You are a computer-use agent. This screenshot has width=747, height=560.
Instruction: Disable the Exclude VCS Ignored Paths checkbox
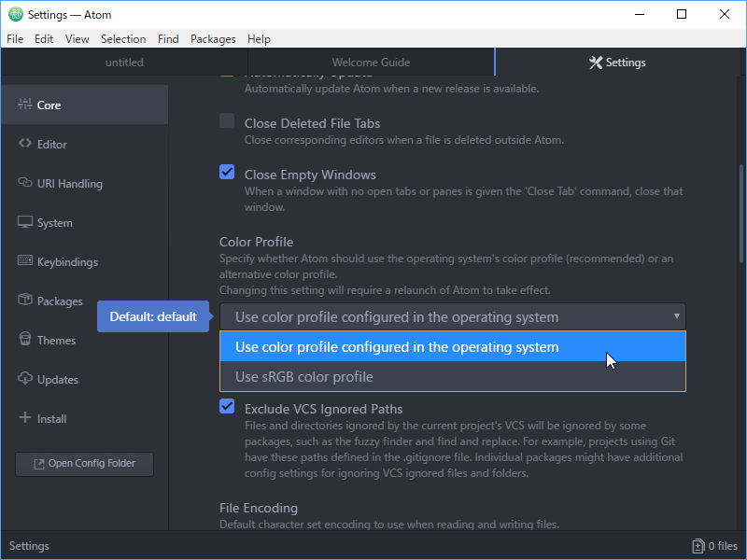227,406
